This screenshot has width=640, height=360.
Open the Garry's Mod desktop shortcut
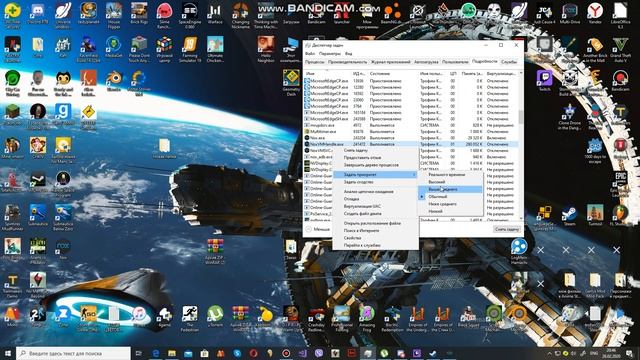pos(63,114)
